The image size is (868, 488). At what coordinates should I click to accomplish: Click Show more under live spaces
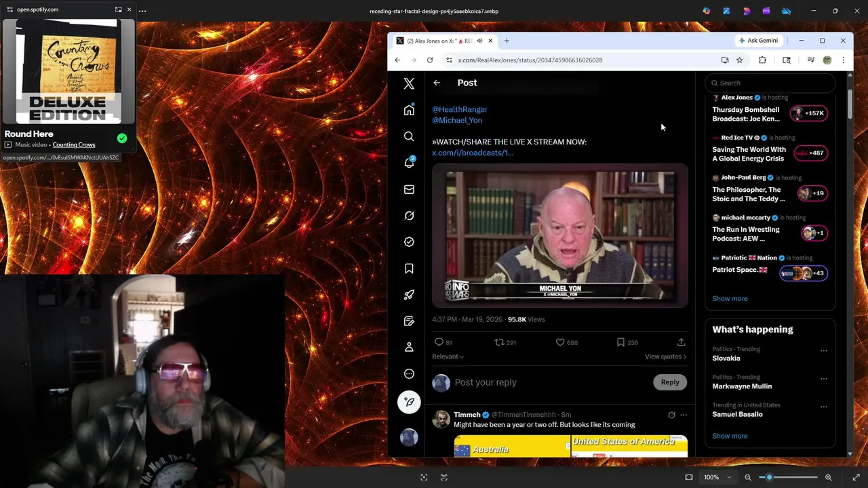tap(730, 298)
